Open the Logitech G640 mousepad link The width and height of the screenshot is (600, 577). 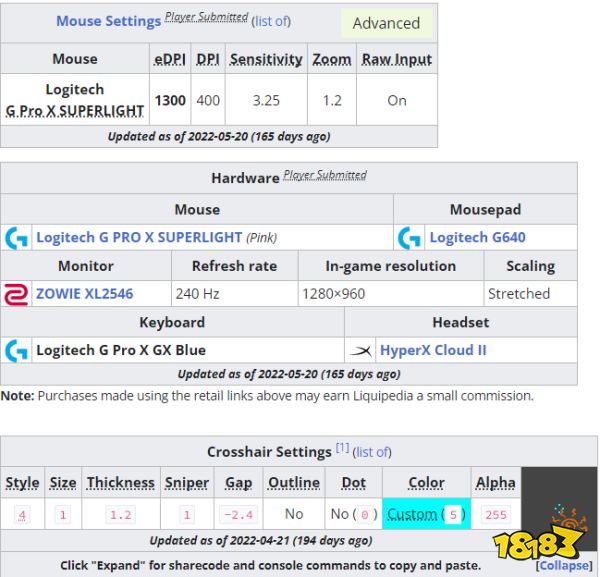(x=477, y=237)
